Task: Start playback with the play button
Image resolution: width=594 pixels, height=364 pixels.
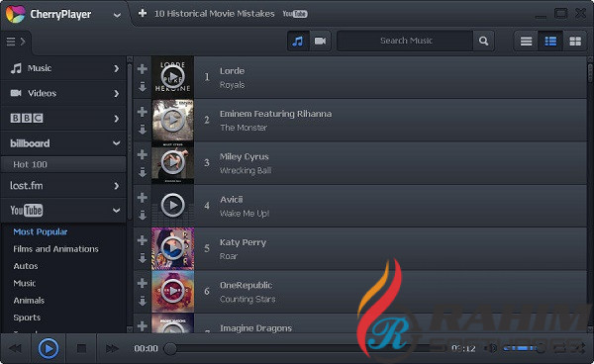Action: click(49, 348)
